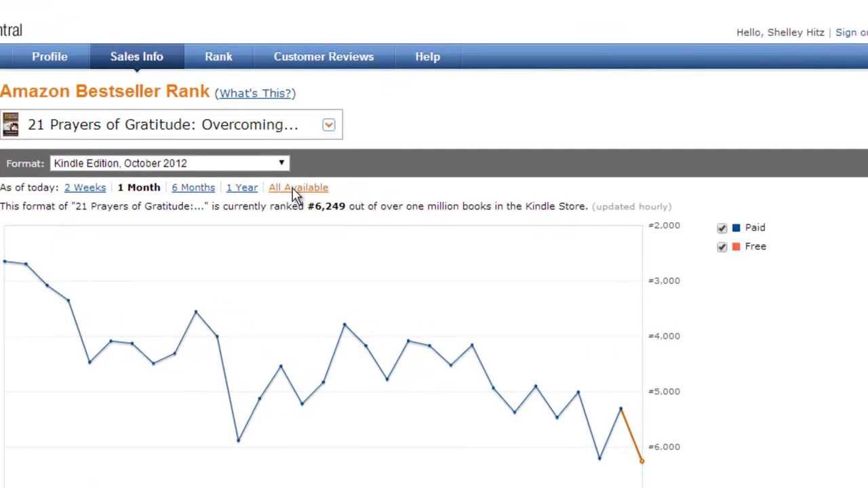Click the What's This? link
Viewport: 868px width, 488px height.
255,94
